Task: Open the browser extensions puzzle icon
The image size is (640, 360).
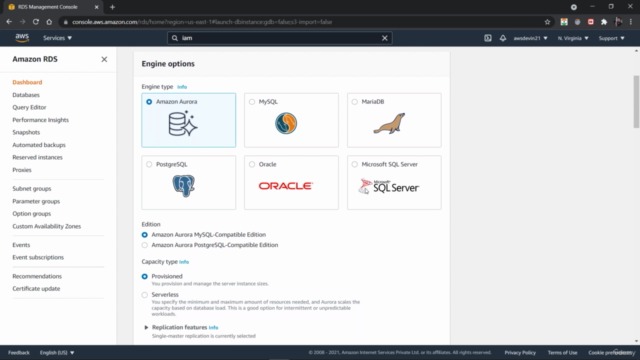Action: pos(604,22)
